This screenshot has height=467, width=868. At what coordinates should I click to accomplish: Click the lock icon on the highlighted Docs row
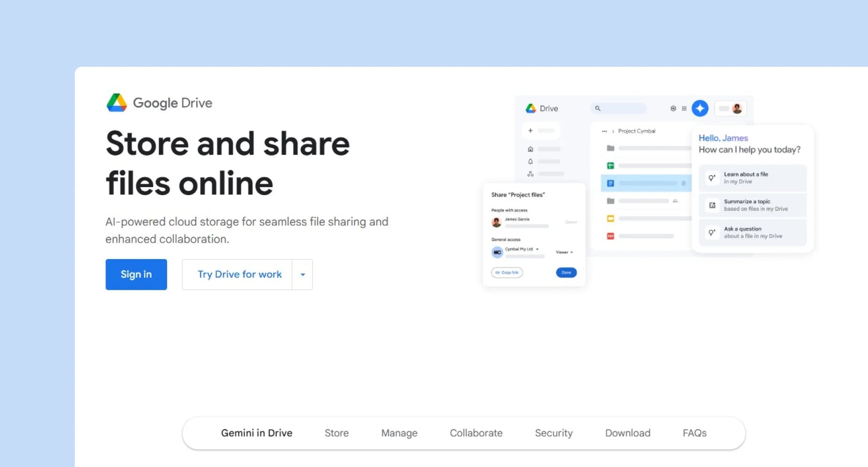(684, 183)
